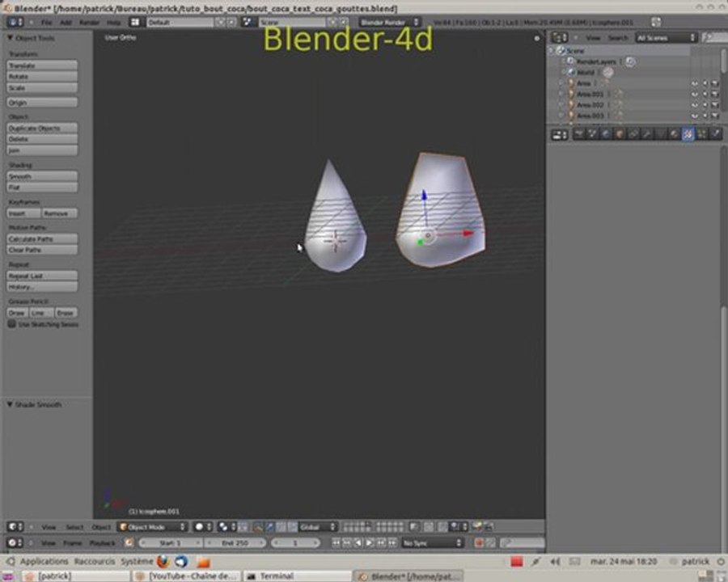Screen dimensions: 728x582
Task: Open the Object Mode dropdown
Action: pyautogui.click(x=152, y=527)
